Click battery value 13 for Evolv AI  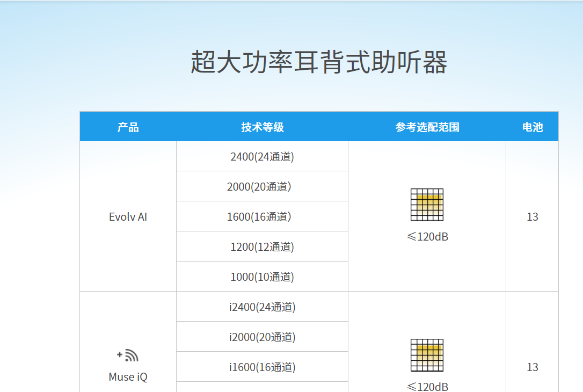pyautogui.click(x=533, y=216)
